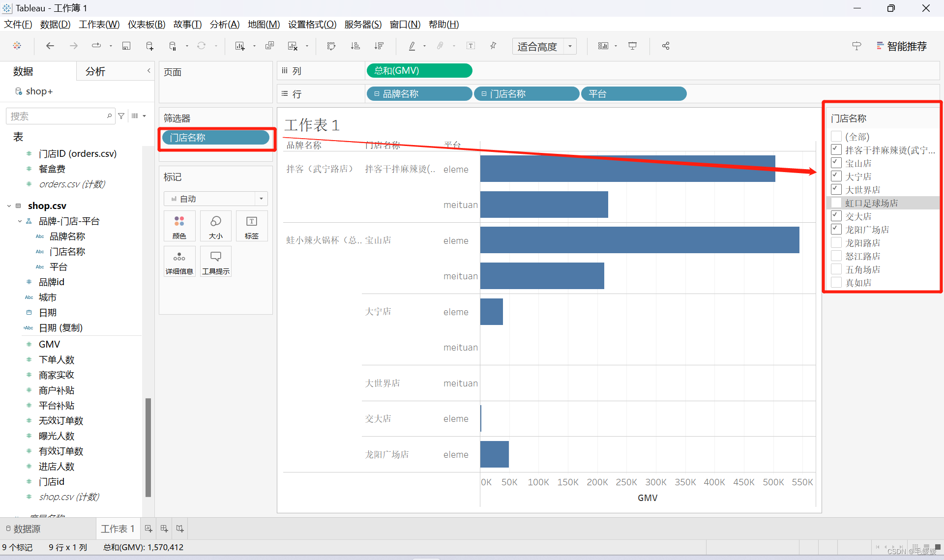
Task: Click the pause auto updates icon
Action: coord(173,46)
